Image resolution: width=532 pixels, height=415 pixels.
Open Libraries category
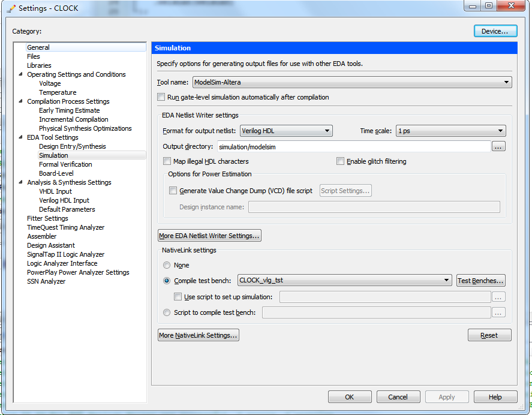[39, 65]
